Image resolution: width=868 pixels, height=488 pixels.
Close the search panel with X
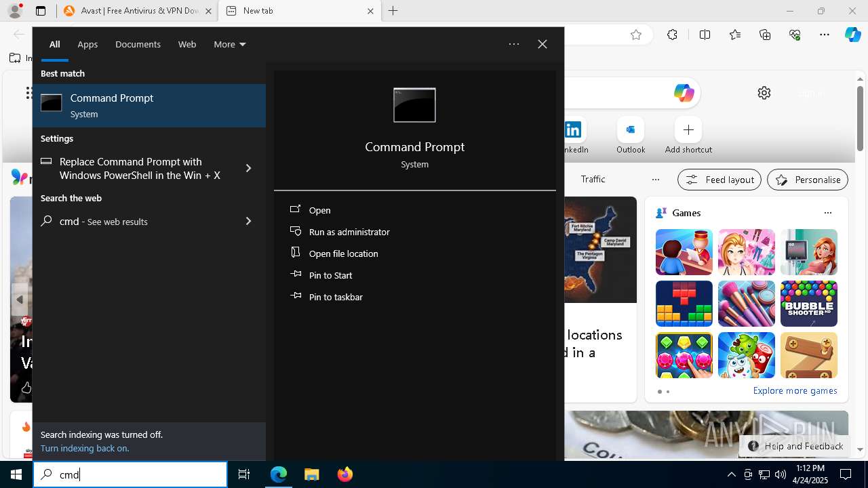click(x=542, y=44)
